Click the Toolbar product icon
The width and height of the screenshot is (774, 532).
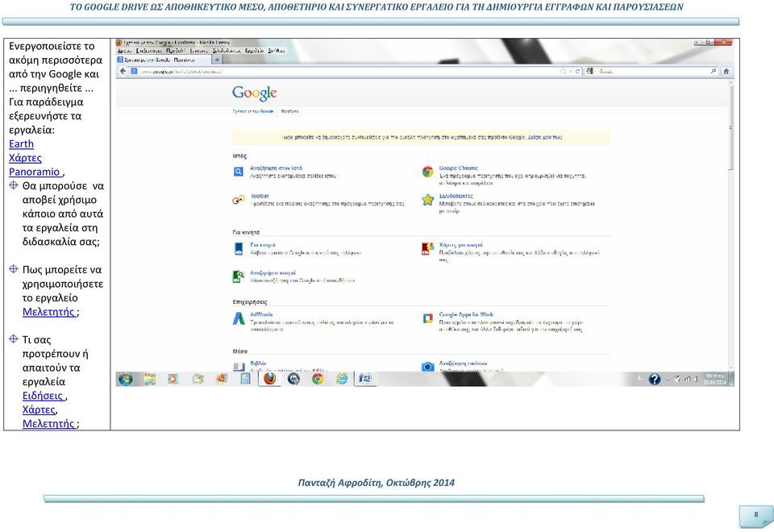click(x=239, y=199)
